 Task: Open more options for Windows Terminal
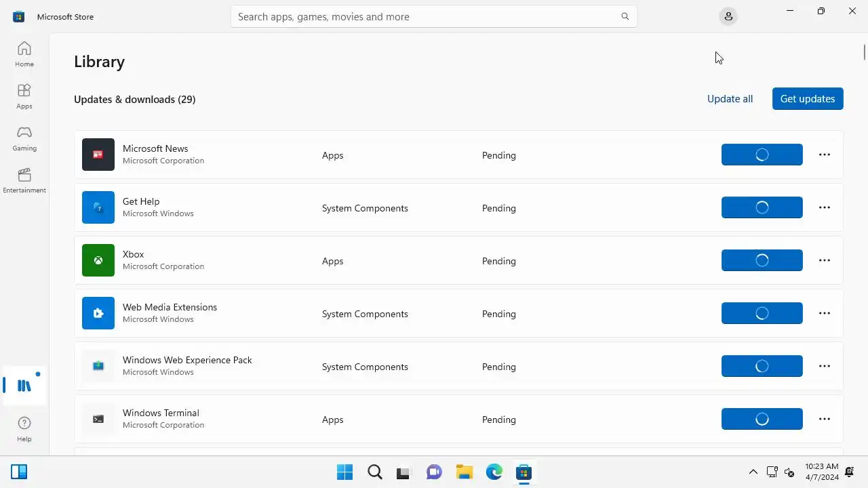click(x=825, y=419)
